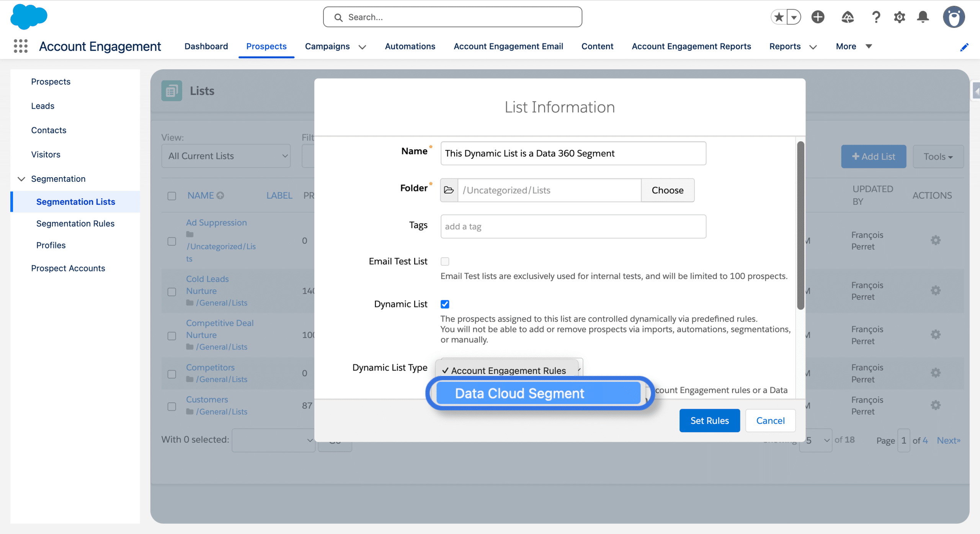The height and width of the screenshot is (534, 980).
Task: Click the folder icon in Folder field
Action: point(449,190)
